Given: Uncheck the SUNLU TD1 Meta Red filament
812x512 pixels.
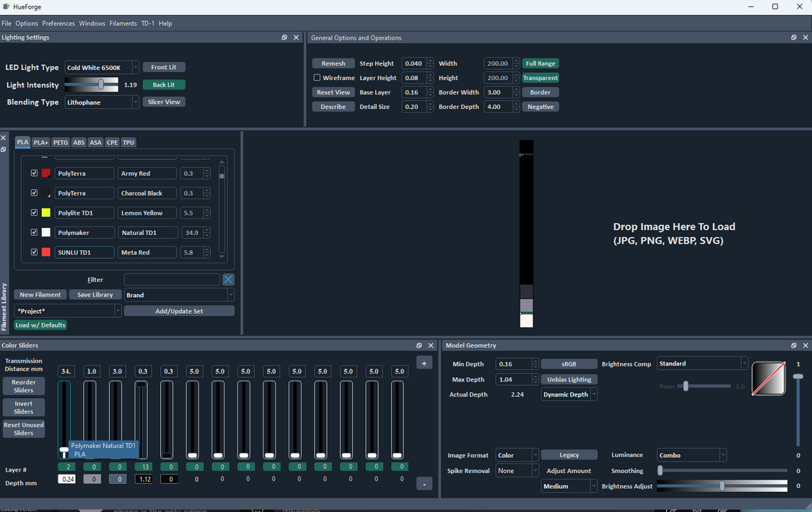Looking at the screenshot, I should click(x=34, y=252).
